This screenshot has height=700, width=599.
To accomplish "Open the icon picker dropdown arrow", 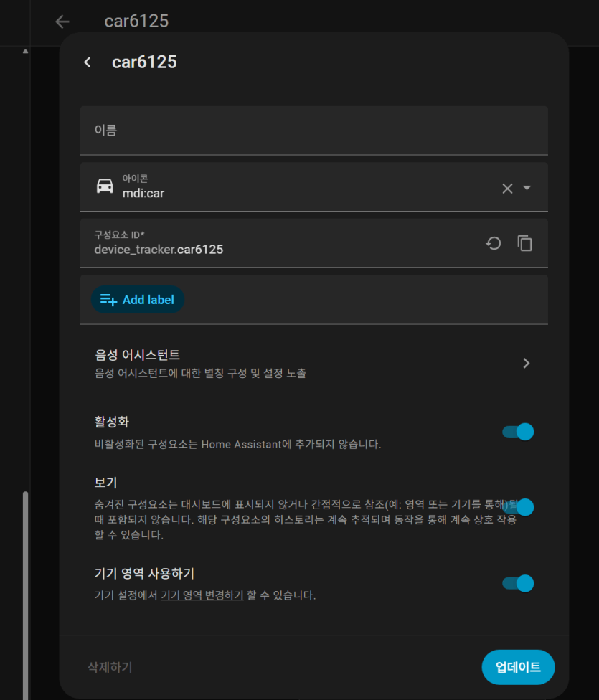I will point(527,187).
